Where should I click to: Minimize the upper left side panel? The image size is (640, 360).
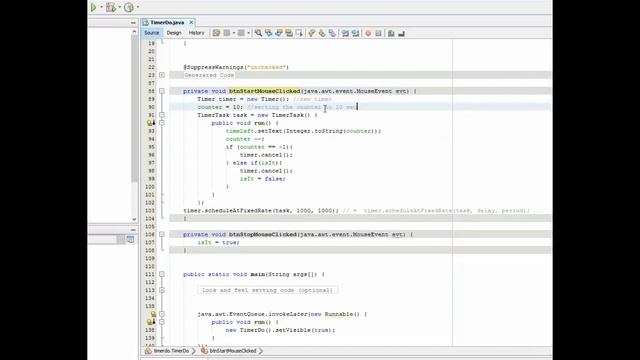[133, 23]
